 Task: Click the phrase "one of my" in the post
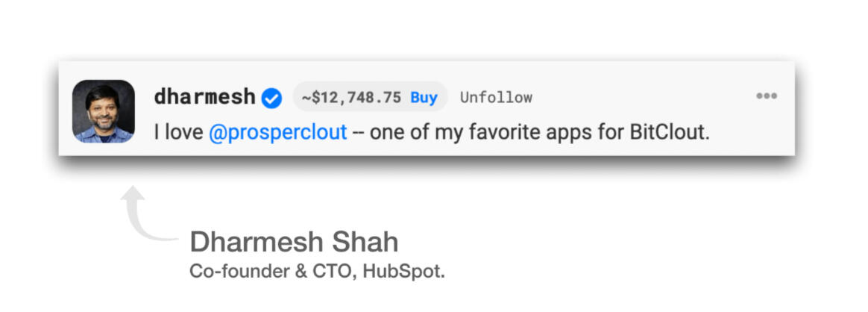(x=403, y=132)
